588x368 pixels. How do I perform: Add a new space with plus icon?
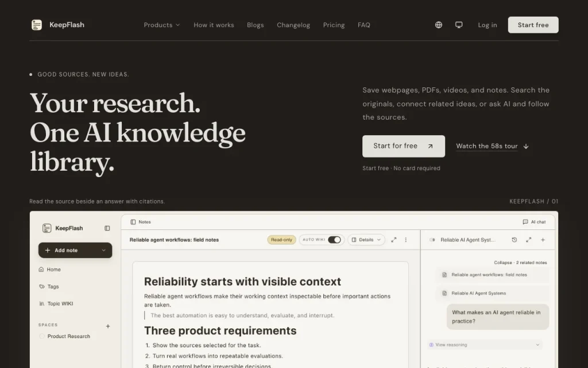click(108, 327)
